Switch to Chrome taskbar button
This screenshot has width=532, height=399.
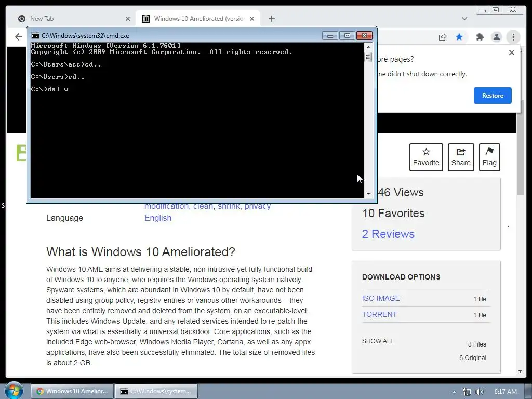tap(72, 391)
